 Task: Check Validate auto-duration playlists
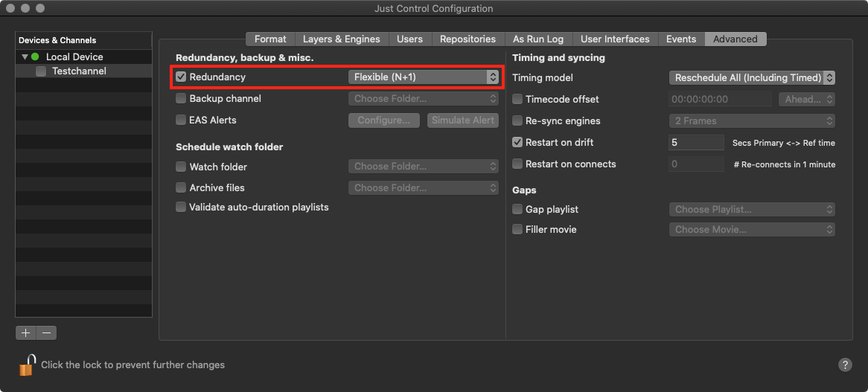[180, 208]
